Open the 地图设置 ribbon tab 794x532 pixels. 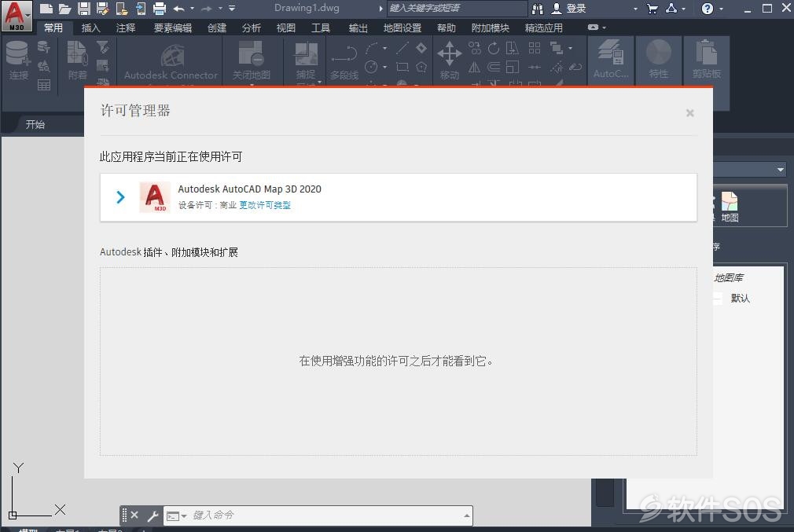[402, 28]
